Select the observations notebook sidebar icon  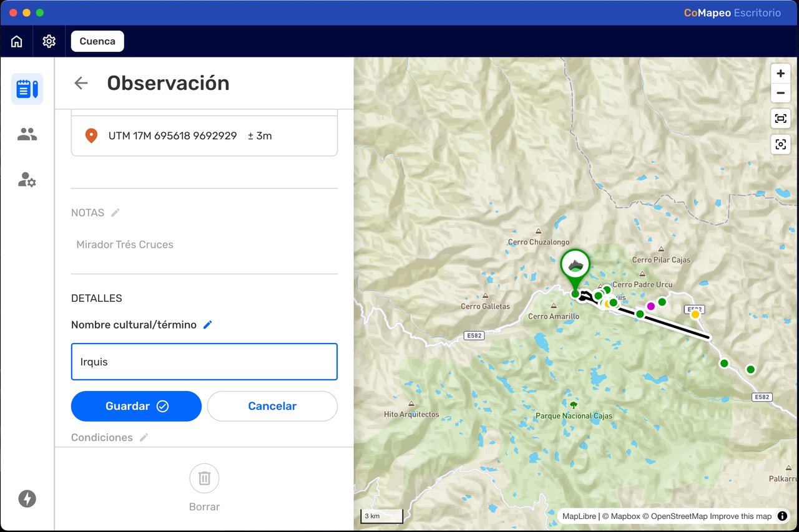coord(27,89)
